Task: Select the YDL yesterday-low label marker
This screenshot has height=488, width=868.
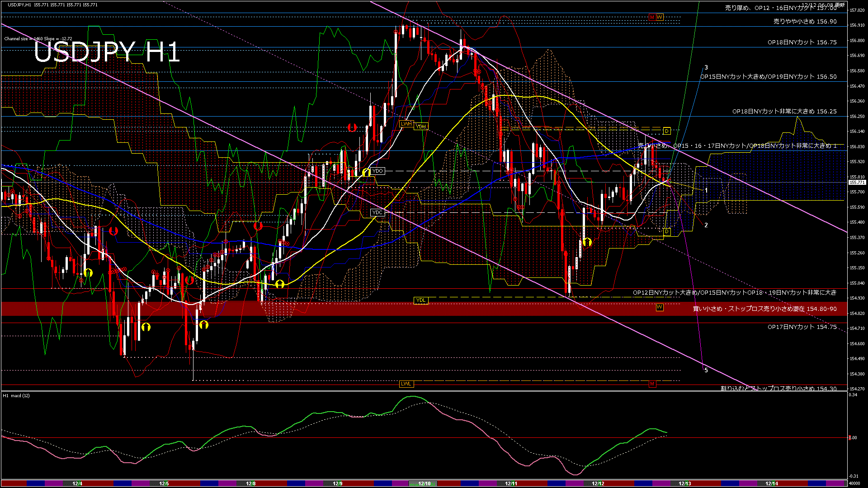Action: tap(421, 300)
